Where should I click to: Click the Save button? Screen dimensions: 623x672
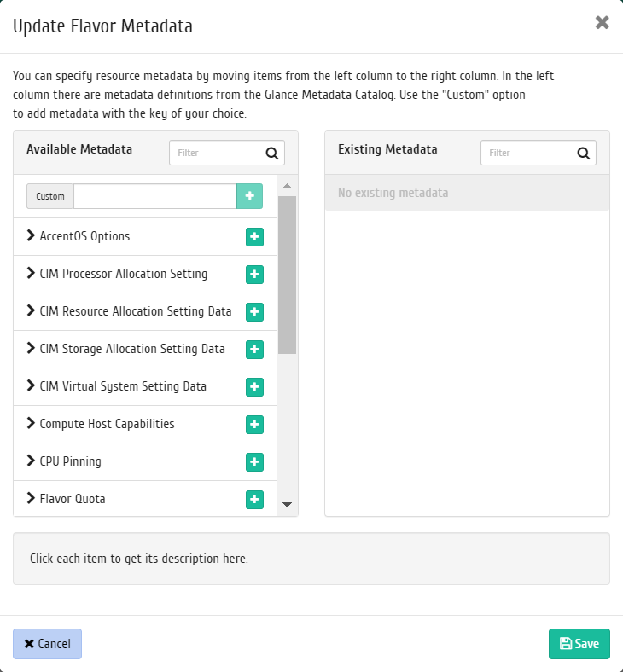click(579, 644)
